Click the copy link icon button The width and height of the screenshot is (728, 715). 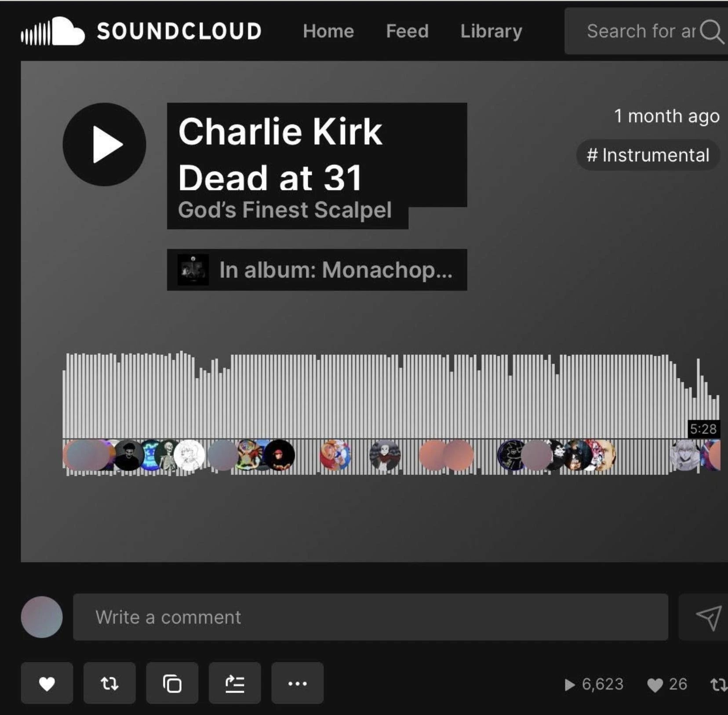[172, 683]
